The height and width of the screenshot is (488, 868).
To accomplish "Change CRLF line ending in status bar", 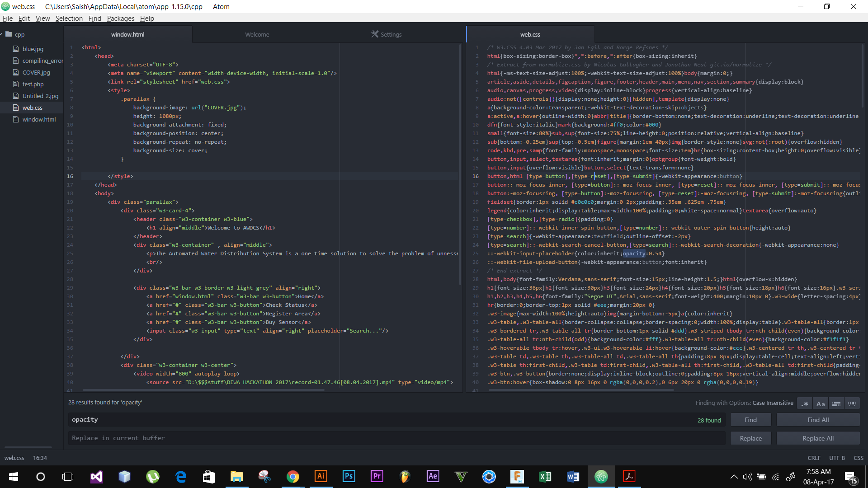I will pyautogui.click(x=814, y=458).
